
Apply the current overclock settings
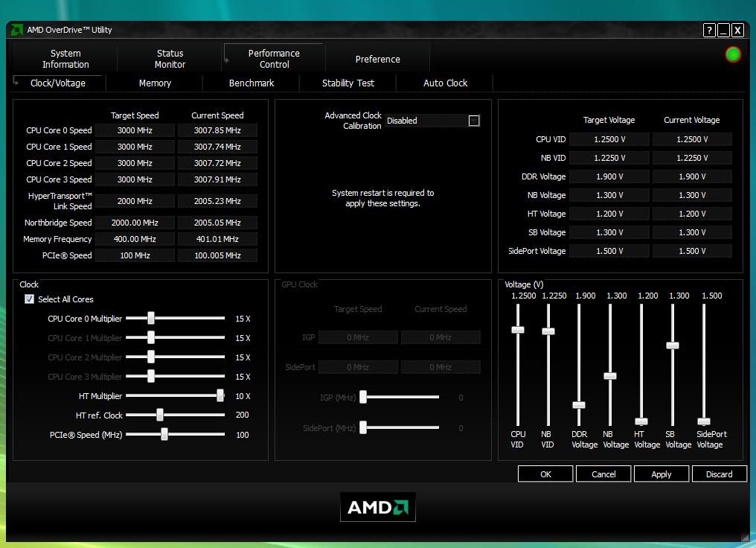pos(661,474)
